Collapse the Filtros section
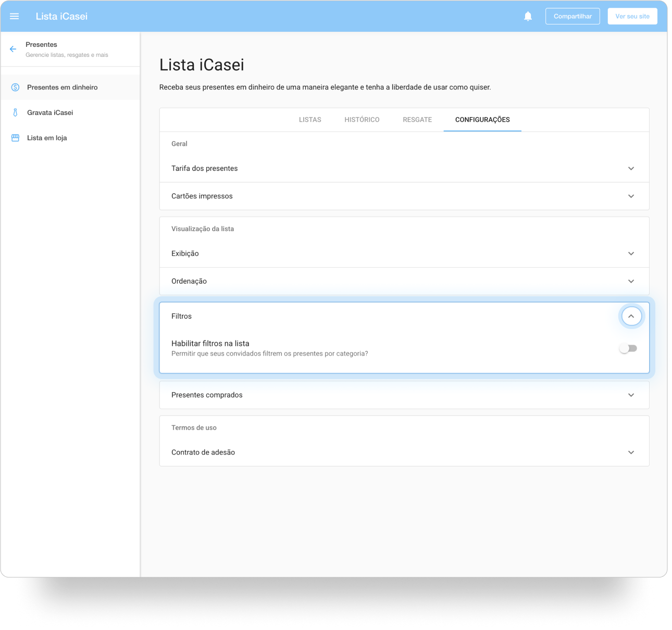The height and width of the screenshot is (630, 672). (631, 316)
